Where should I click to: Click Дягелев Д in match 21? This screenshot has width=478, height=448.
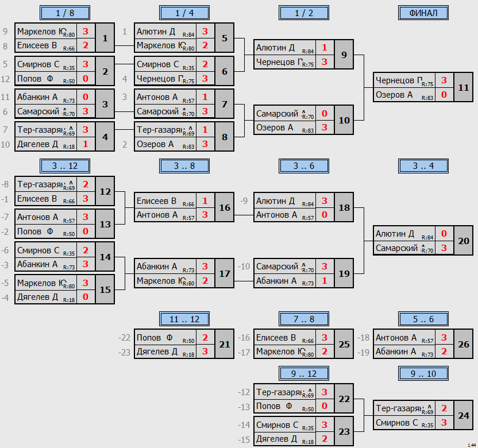click(157, 352)
